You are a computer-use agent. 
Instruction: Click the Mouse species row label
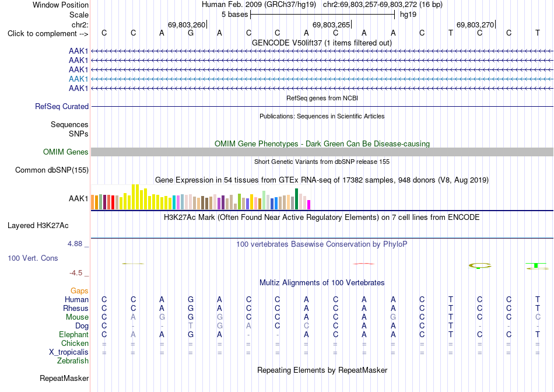pyautogui.click(x=77, y=317)
